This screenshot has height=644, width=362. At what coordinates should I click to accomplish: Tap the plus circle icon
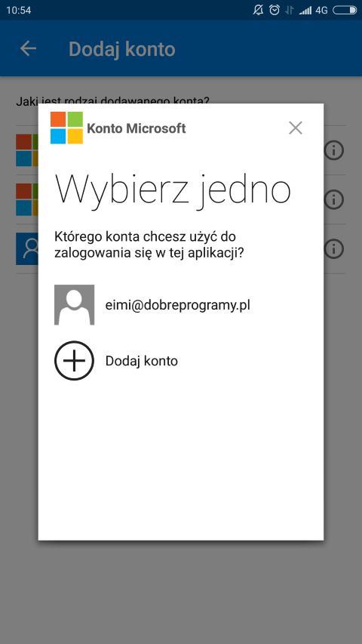[x=75, y=361]
